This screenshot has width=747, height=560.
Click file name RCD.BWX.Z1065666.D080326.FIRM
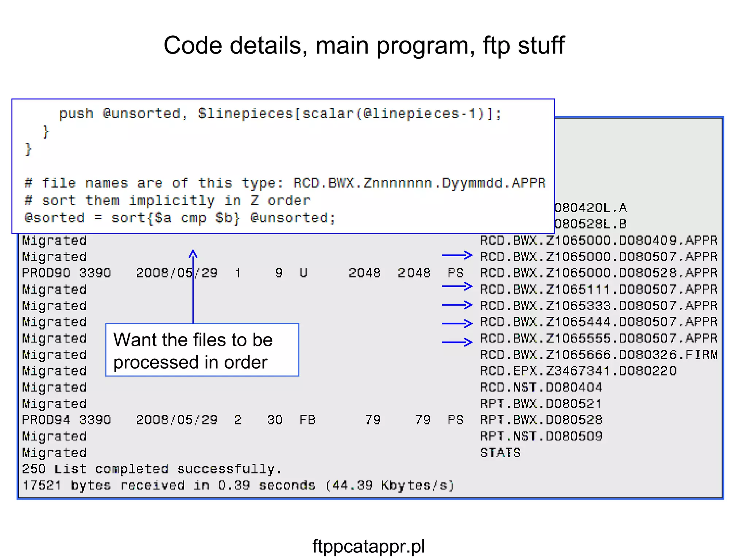tap(599, 354)
